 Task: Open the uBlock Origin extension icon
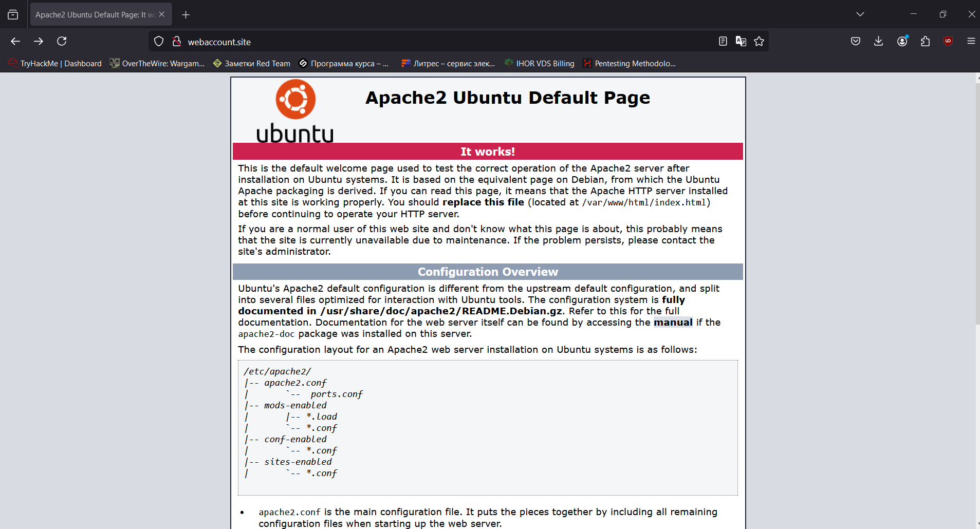tap(949, 41)
